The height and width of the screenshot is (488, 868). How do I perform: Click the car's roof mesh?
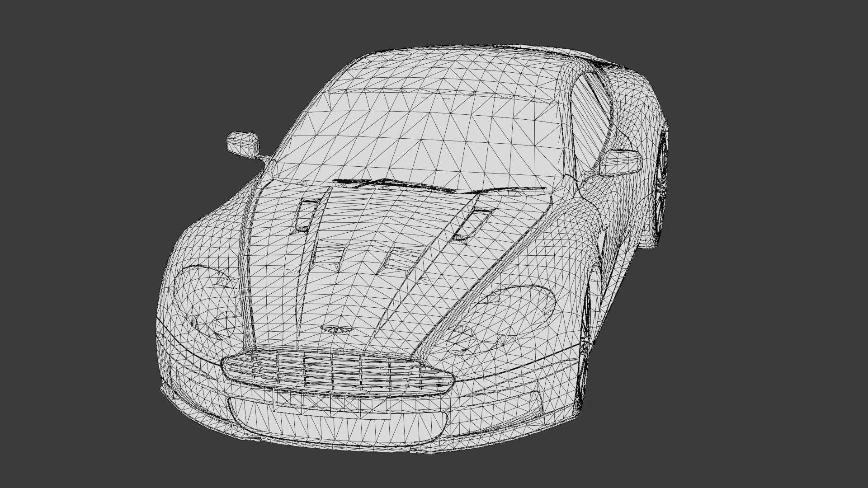[x=452, y=70]
